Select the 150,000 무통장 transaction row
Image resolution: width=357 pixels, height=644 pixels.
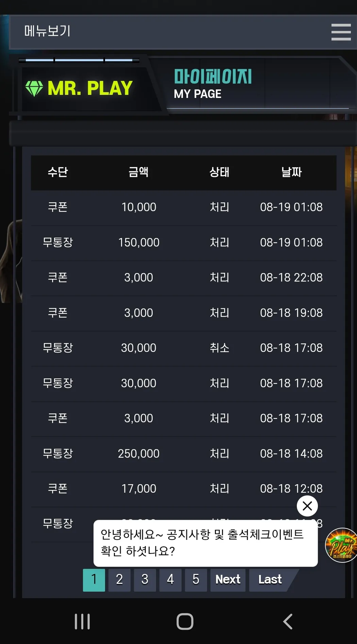tap(184, 243)
